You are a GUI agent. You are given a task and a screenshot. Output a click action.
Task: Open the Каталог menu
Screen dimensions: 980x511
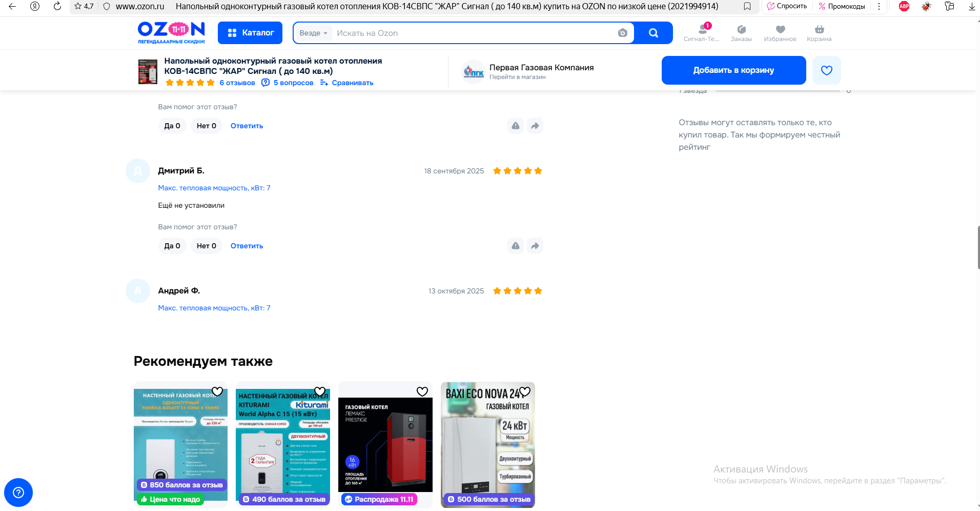[x=250, y=33]
